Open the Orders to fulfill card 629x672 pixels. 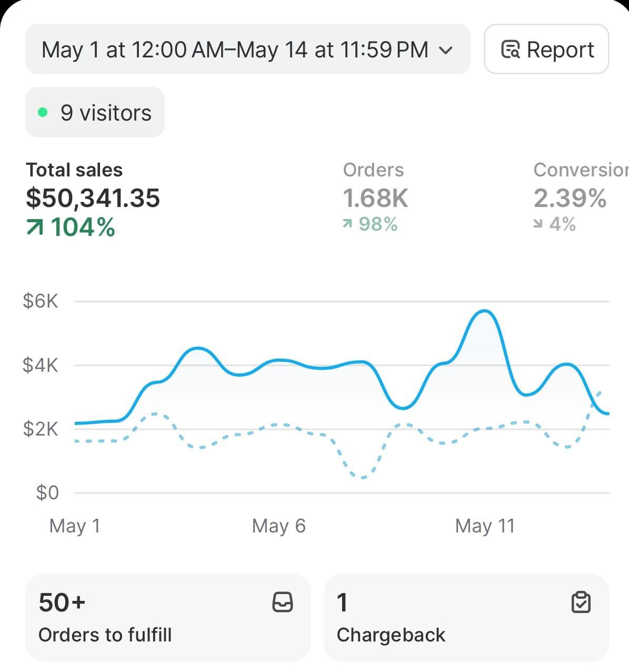click(168, 618)
